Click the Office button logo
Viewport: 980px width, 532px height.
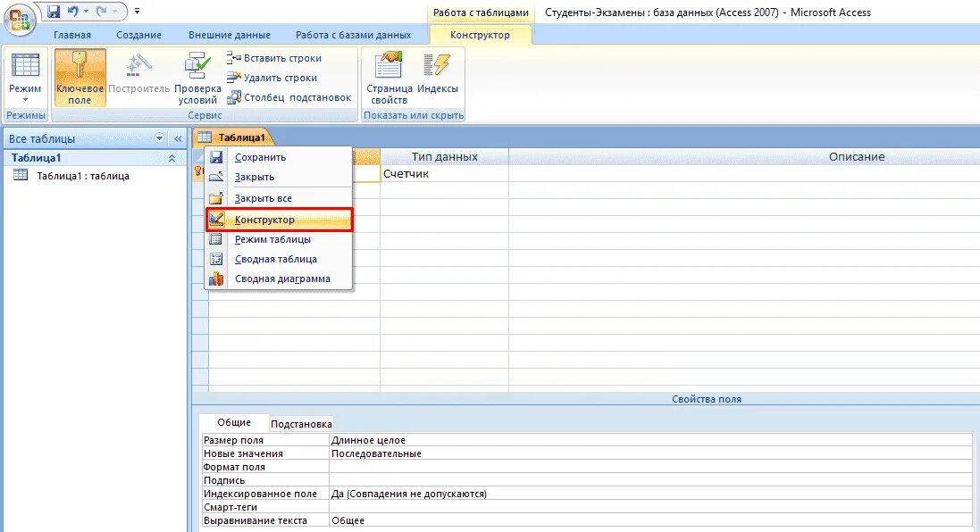pyautogui.click(x=20, y=20)
